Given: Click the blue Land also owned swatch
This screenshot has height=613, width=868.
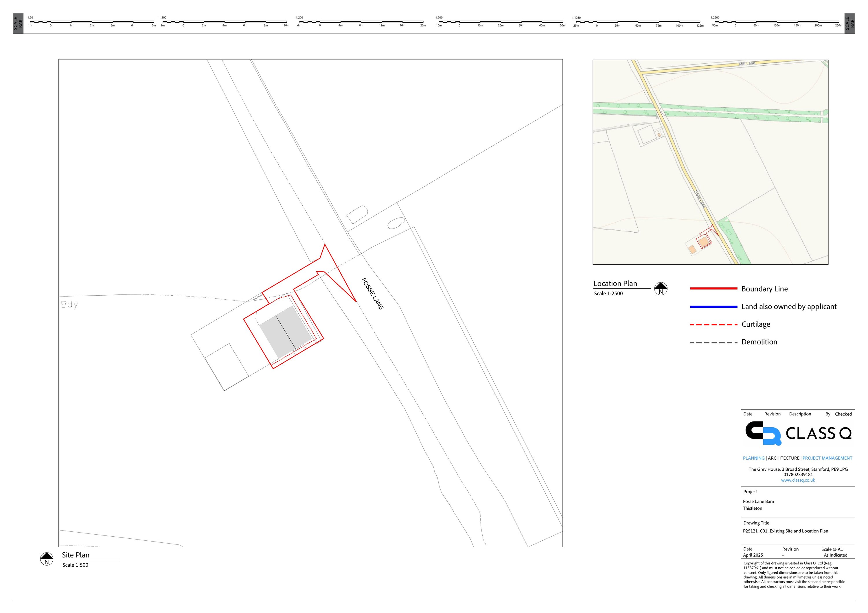Looking at the screenshot, I should 713,307.
